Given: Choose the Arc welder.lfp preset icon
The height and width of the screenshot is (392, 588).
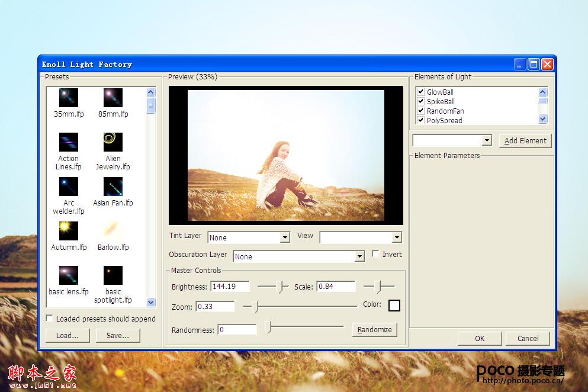Looking at the screenshot, I should [x=69, y=187].
